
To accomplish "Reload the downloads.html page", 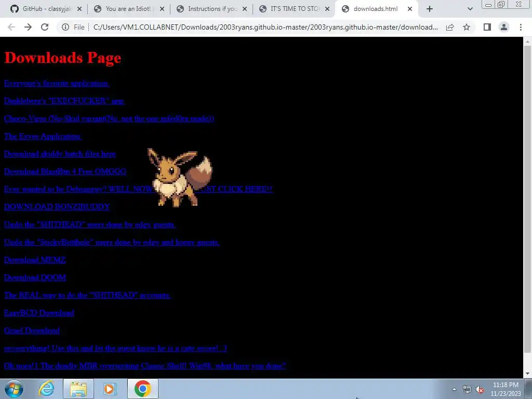I will [45, 27].
